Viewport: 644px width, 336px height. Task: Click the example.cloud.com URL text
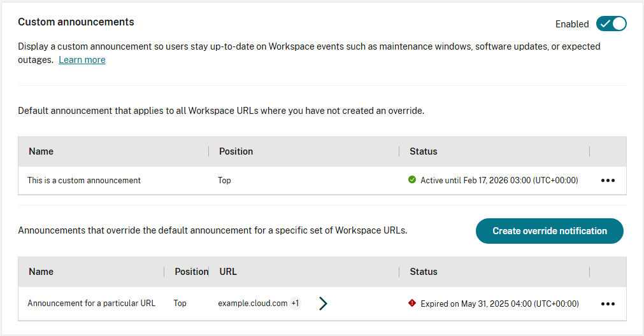[x=253, y=304]
